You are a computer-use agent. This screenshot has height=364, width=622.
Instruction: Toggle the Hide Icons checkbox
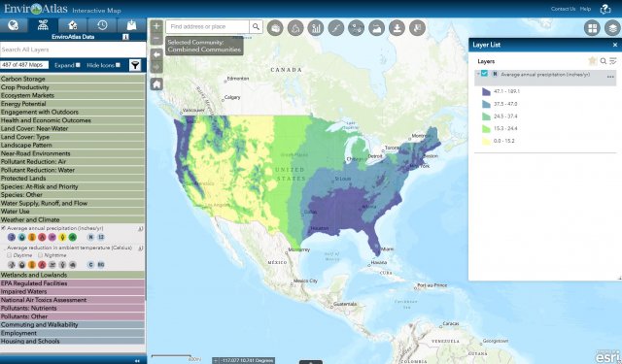(x=118, y=65)
